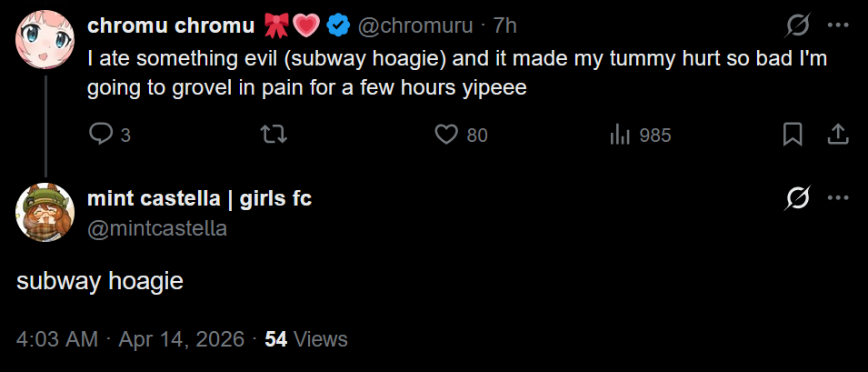Open mint castella's profile avatar
868x372 pixels.
point(45,213)
